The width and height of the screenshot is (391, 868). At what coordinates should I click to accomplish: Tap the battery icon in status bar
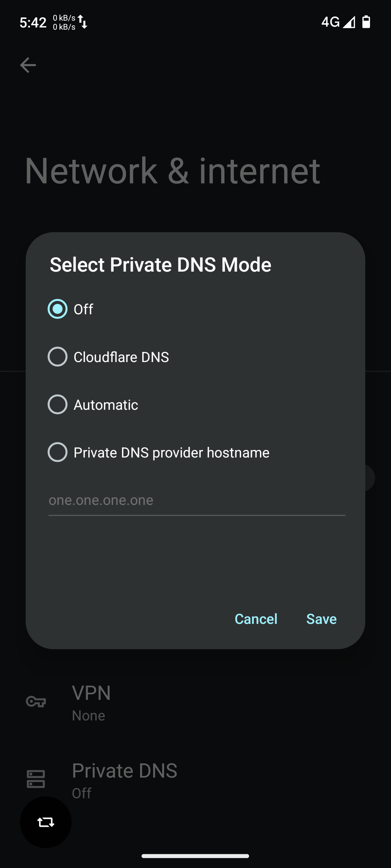(x=366, y=22)
